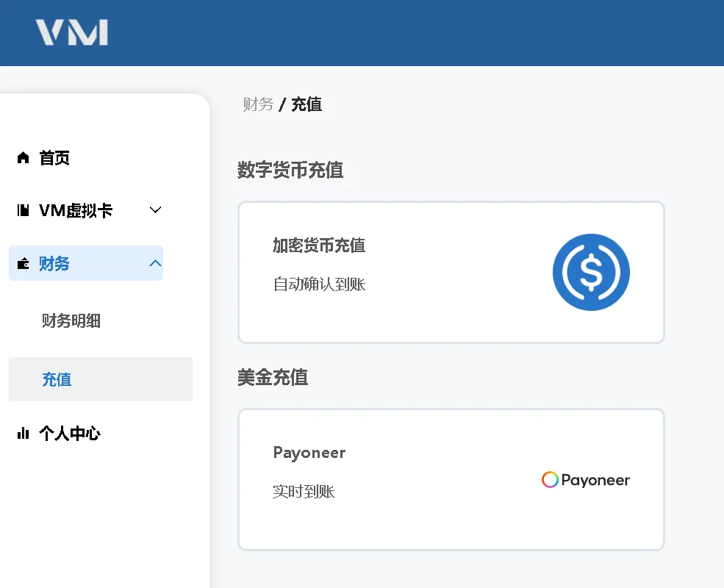The width and height of the screenshot is (724, 588).
Task: Click the blue USDC dollar coin icon
Action: click(591, 272)
